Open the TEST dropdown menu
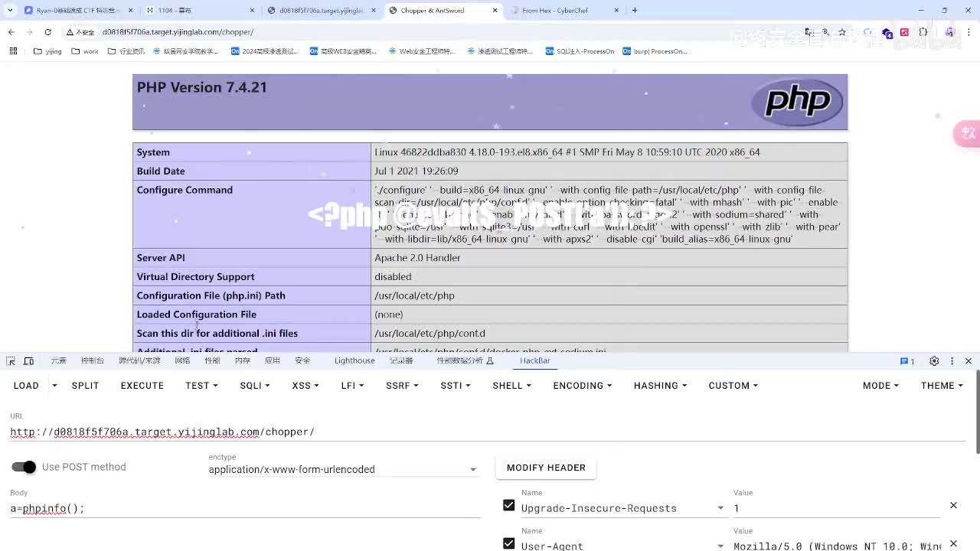The width and height of the screenshot is (980, 551). 201,386
